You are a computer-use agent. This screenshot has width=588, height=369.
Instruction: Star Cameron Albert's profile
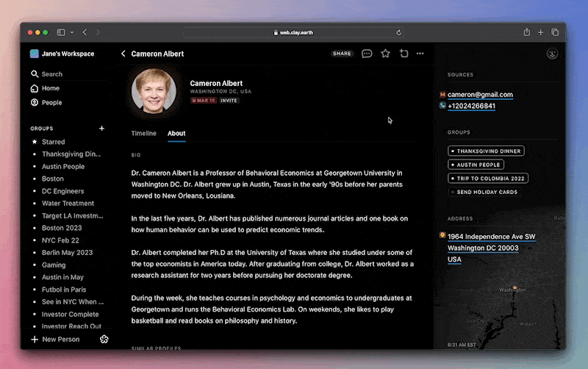385,54
